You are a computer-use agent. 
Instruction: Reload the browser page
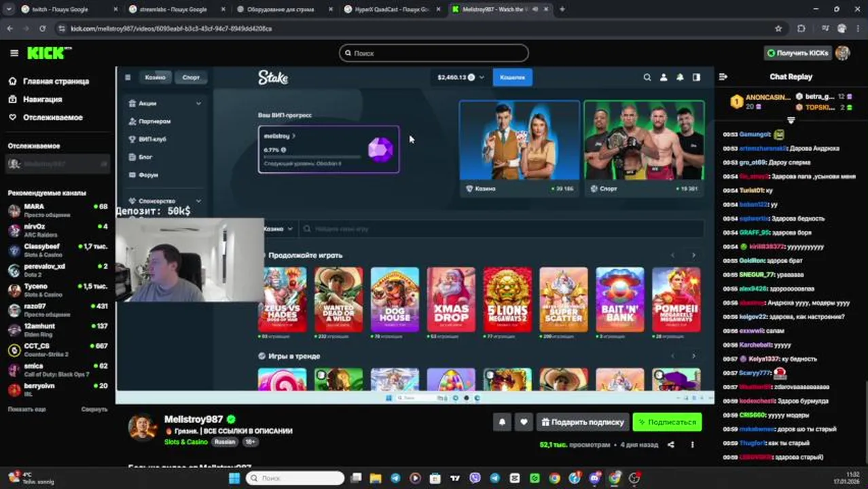(x=42, y=29)
